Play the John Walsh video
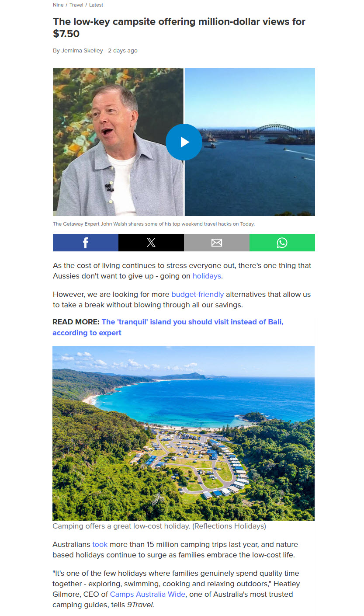 [x=184, y=142]
